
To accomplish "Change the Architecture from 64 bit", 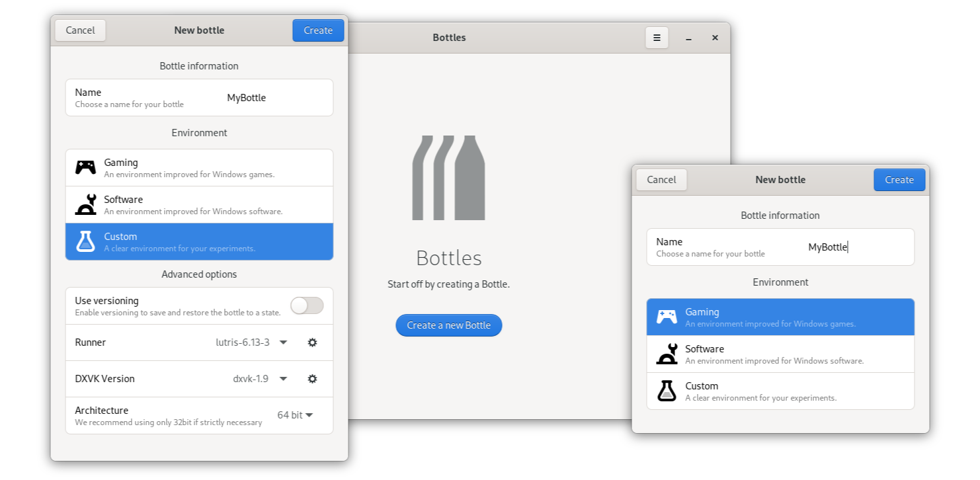I will point(295,415).
